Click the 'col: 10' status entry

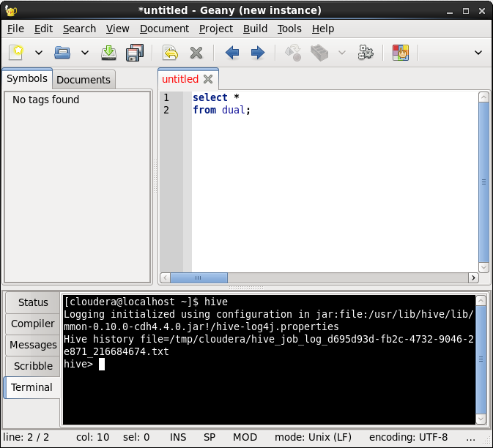[93, 437]
